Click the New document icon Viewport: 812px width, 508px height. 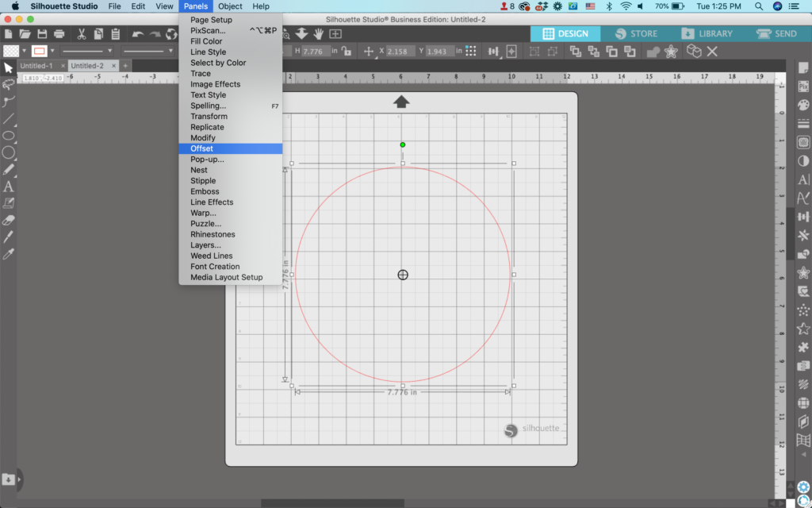coord(8,34)
